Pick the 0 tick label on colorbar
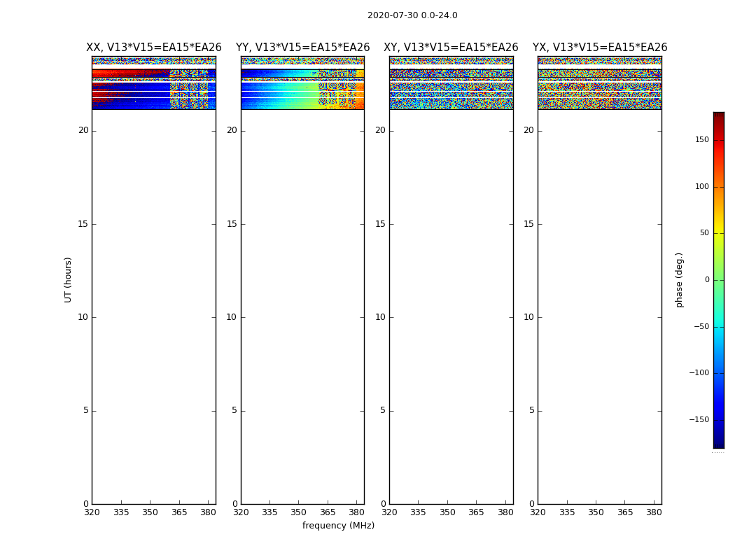The height and width of the screenshot is (560, 735). click(706, 280)
